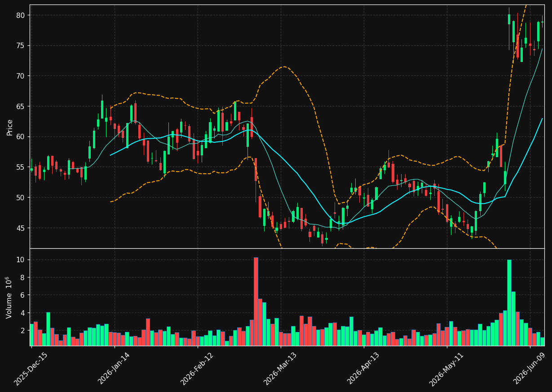Click the 2026-Jun-09 date label
This screenshot has height=392, width=552.
[x=530, y=369]
